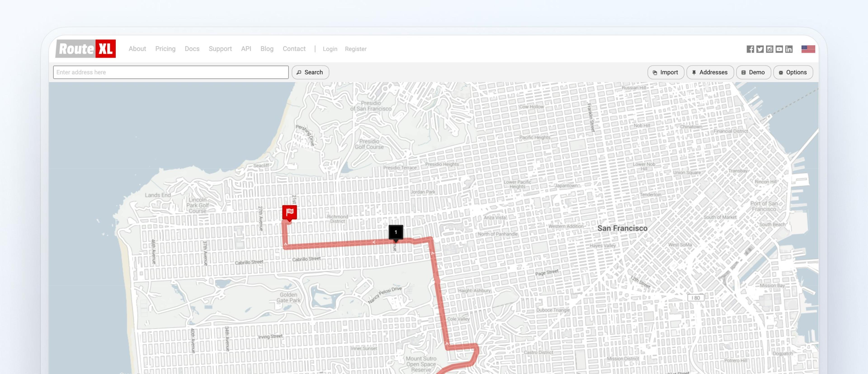Open the Blog menu item

tap(267, 49)
